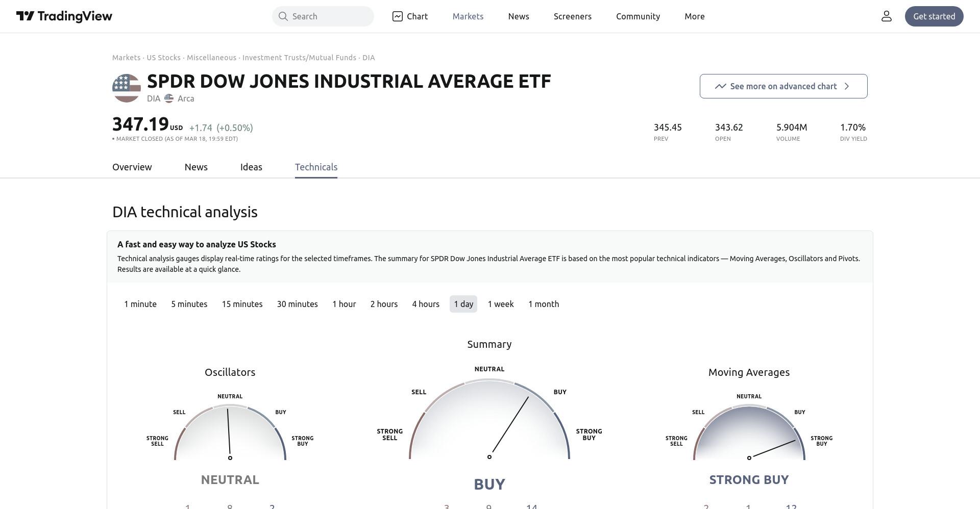Image resolution: width=980 pixels, height=509 pixels.
Task: Click the TradingView logo
Action: [64, 16]
